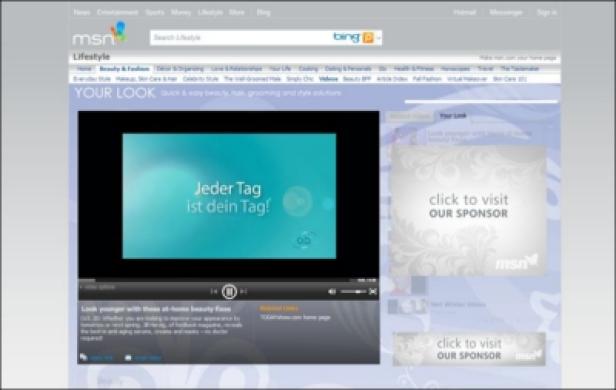Open Makeup, Skin Care & Hair link
This screenshot has height=390, width=616.
click(147, 79)
